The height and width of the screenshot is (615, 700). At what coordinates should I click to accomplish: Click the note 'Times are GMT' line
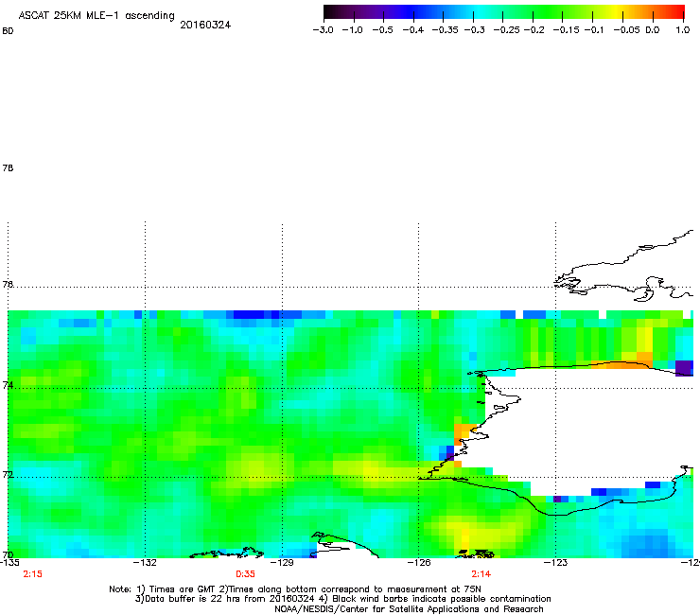[295, 589]
